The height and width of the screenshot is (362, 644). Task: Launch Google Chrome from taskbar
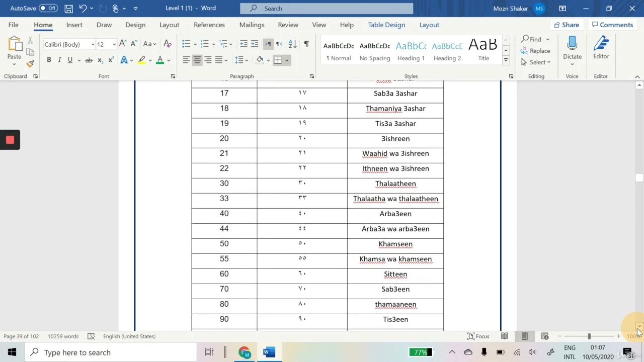pyautogui.click(x=245, y=352)
